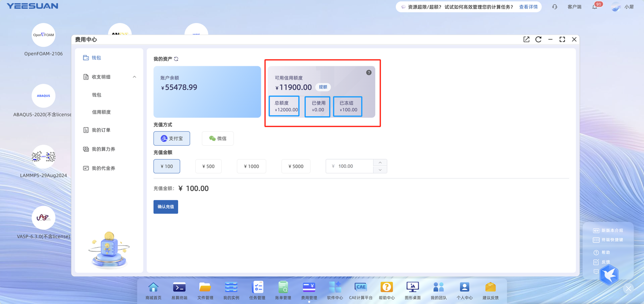Increase the custom recharge amount
644x304 pixels.
pyautogui.click(x=380, y=163)
